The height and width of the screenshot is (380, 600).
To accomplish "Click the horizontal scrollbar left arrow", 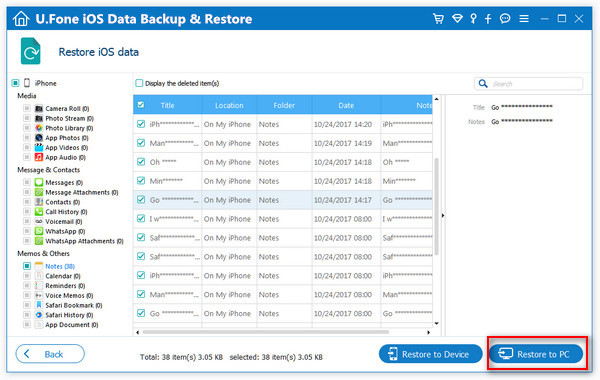I will pyautogui.click(x=137, y=333).
